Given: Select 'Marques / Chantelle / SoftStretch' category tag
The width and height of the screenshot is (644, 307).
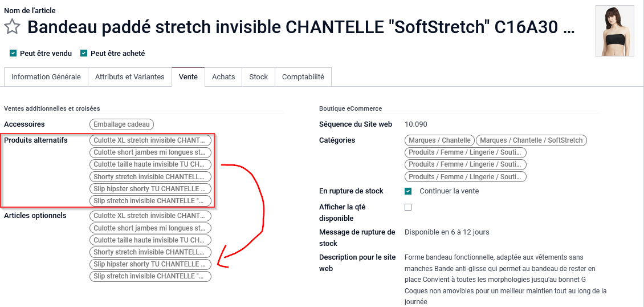Looking at the screenshot, I should [x=531, y=140].
